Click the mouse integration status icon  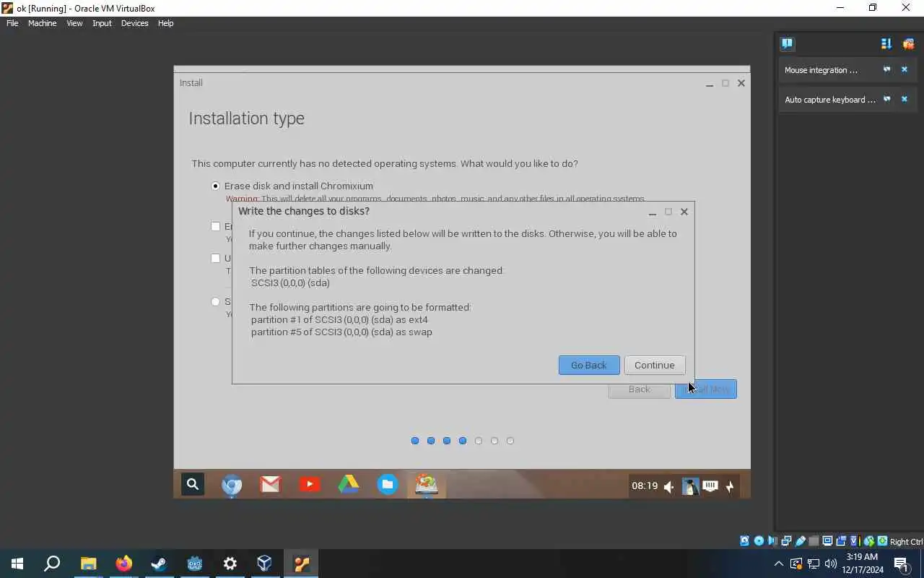pos(869,541)
